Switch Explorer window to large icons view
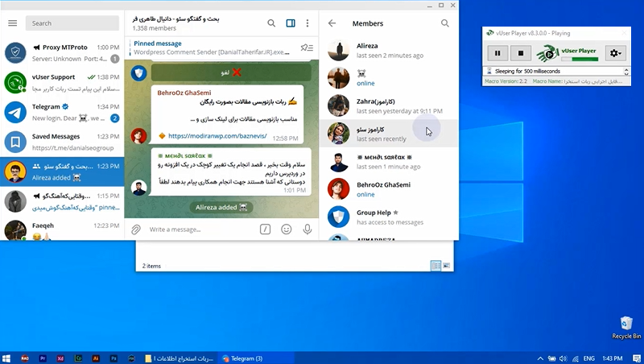This screenshot has height=364, width=644. click(x=446, y=266)
